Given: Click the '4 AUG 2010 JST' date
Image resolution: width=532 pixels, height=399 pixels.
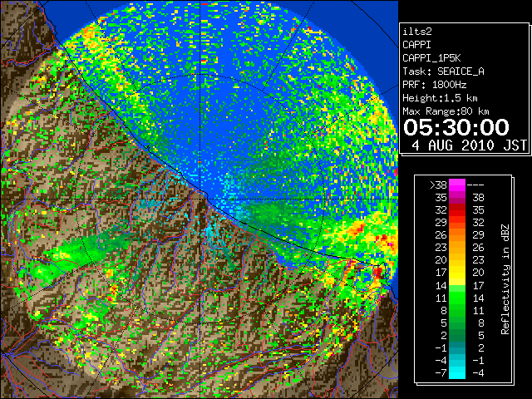Looking at the screenshot, I should click(x=469, y=145).
